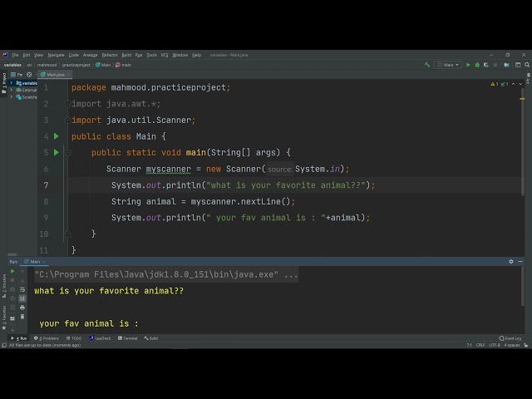532x399 pixels.
Task: Click the editor vertical scrollbar
Action: (522, 140)
